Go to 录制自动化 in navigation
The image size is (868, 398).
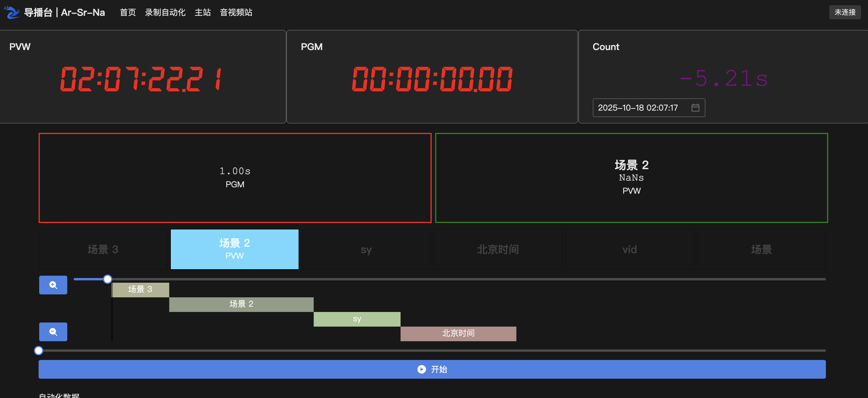tap(165, 13)
